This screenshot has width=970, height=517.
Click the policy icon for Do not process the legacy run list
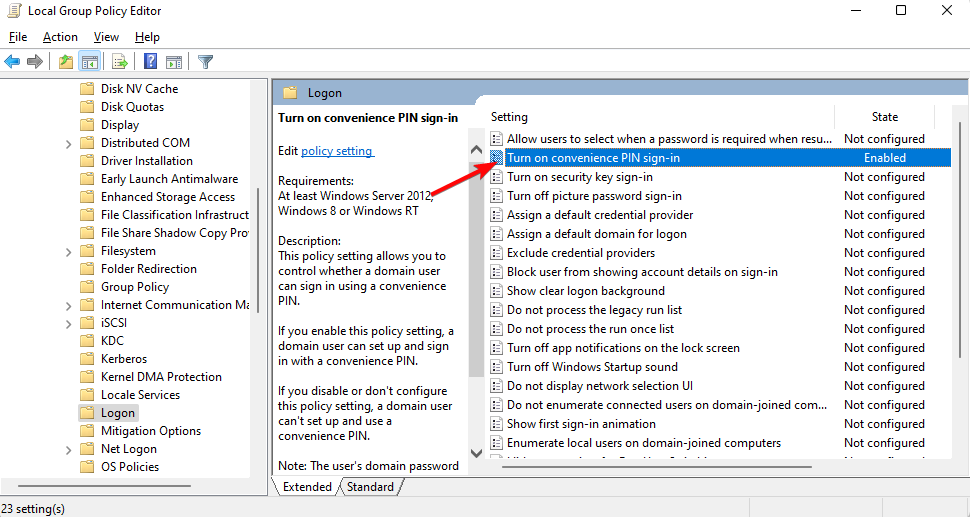click(x=496, y=310)
